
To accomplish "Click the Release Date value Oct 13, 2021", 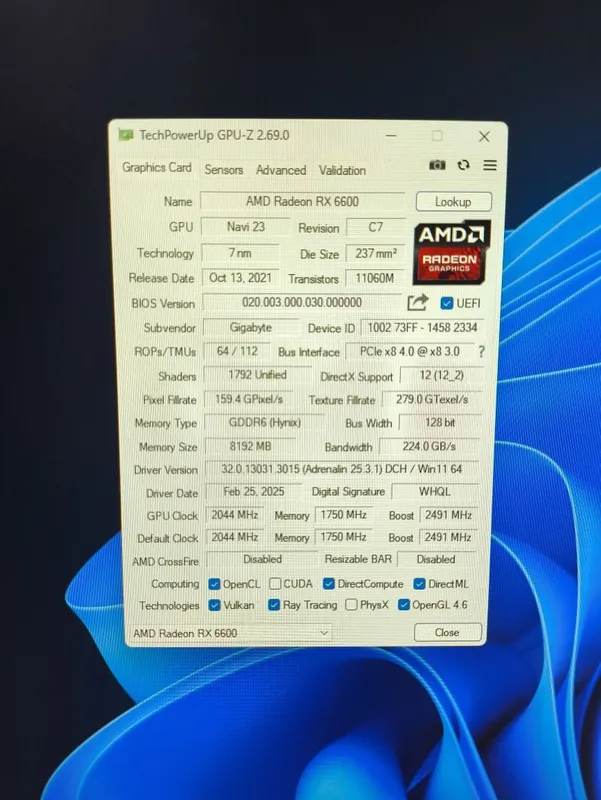I will click(240, 278).
